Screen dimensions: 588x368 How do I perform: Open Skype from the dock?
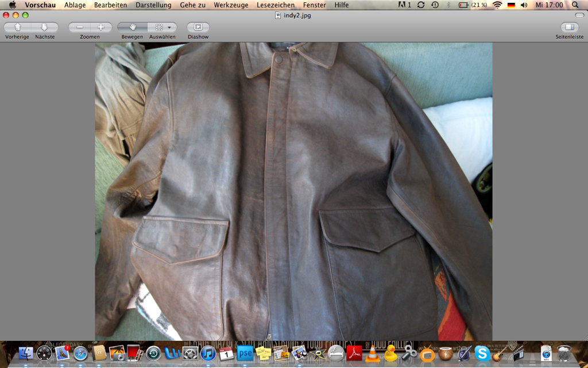482,353
